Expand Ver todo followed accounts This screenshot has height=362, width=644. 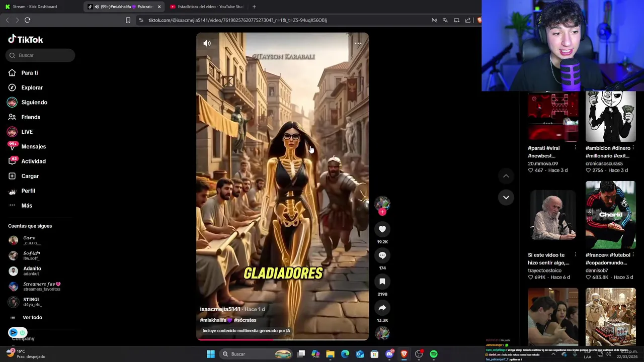tap(26, 317)
